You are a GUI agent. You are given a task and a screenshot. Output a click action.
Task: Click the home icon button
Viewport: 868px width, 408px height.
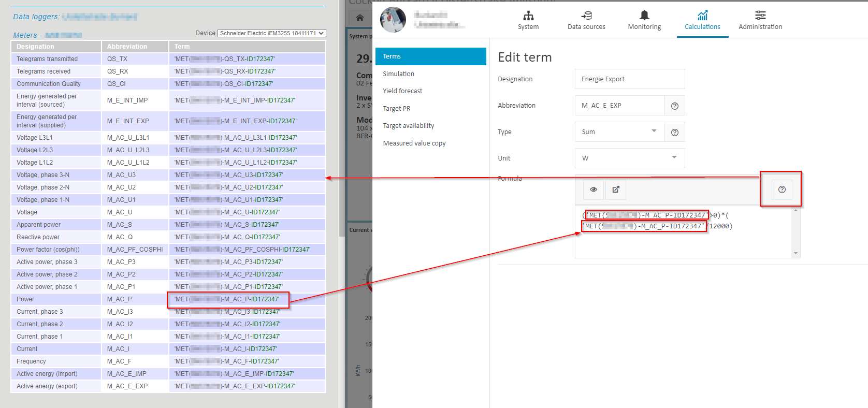[360, 18]
